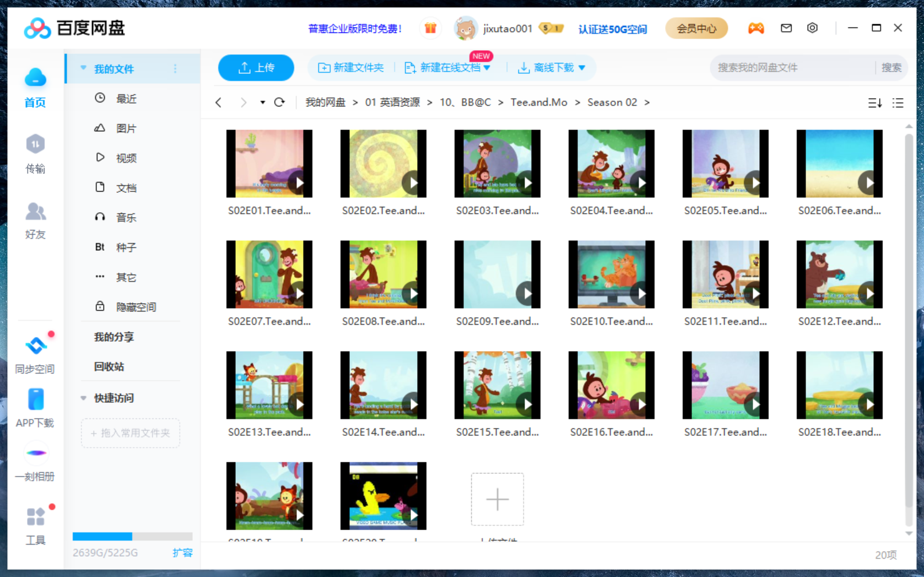The width and height of the screenshot is (924, 577).
Task: Click the 新建文件夹 button
Action: pyautogui.click(x=351, y=68)
